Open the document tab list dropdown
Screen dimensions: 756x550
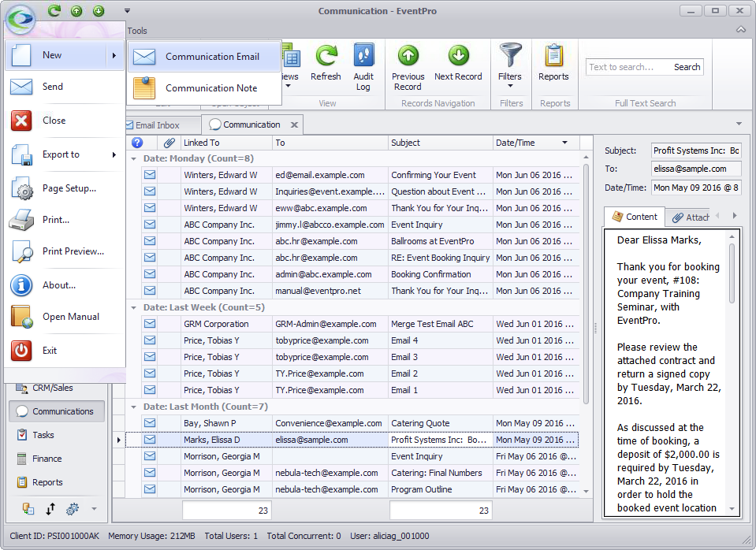[x=739, y=124]
